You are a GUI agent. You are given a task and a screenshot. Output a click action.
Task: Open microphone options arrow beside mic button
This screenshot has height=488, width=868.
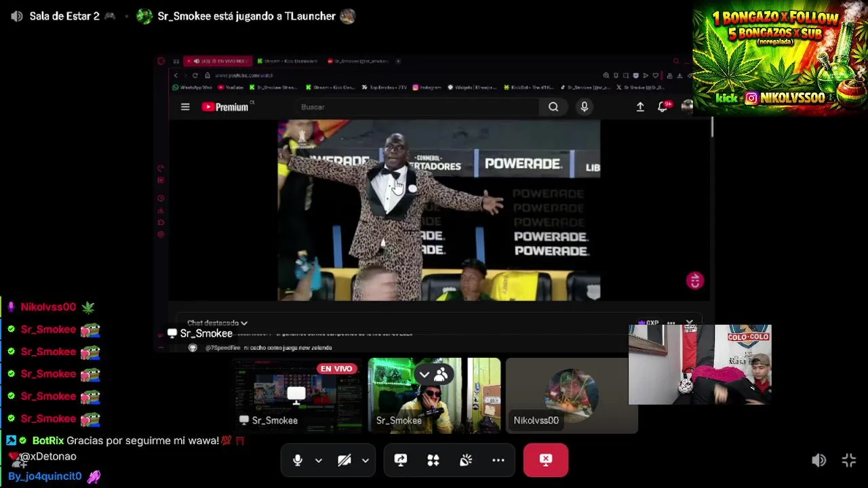coord(319,460)
